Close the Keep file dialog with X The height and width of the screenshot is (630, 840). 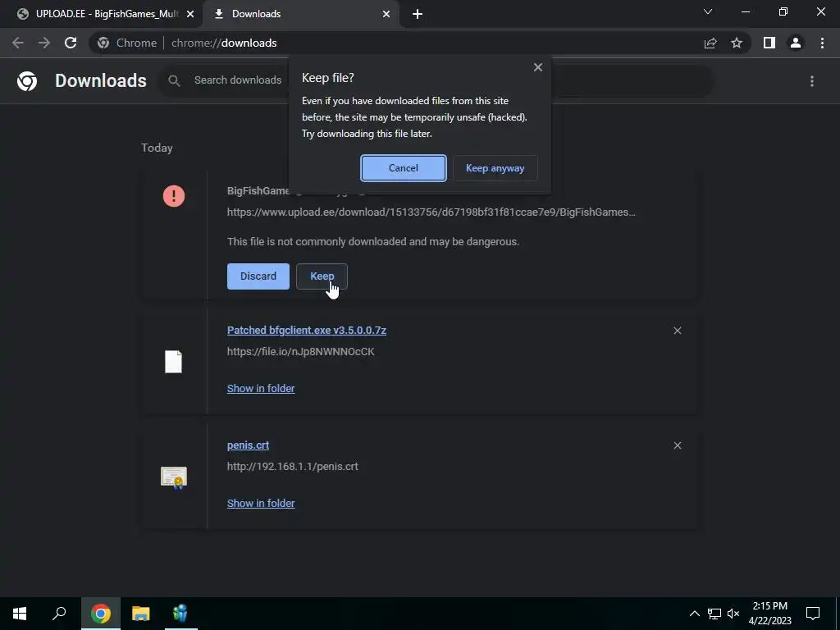point(538,67)
